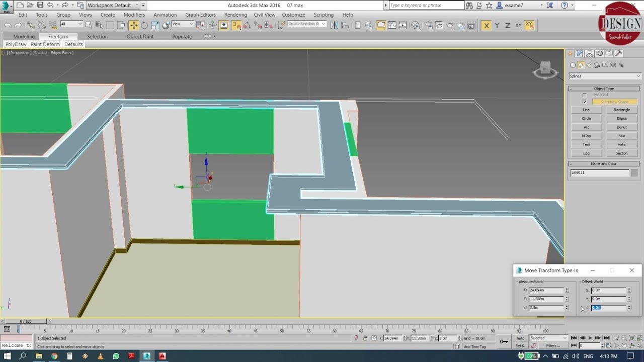
Task: Open the Rendering menu
Action: click(x=235, y=15)
